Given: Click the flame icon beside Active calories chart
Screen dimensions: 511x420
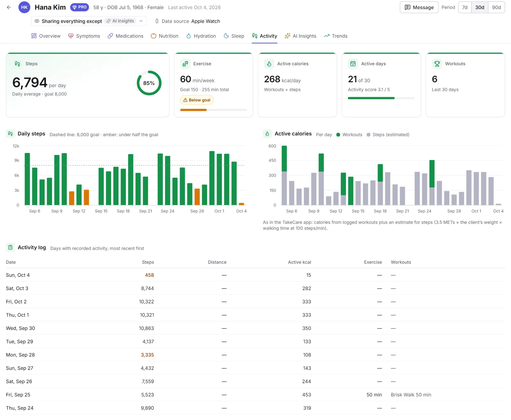Looking at the screenshot, I should (267, 134).
